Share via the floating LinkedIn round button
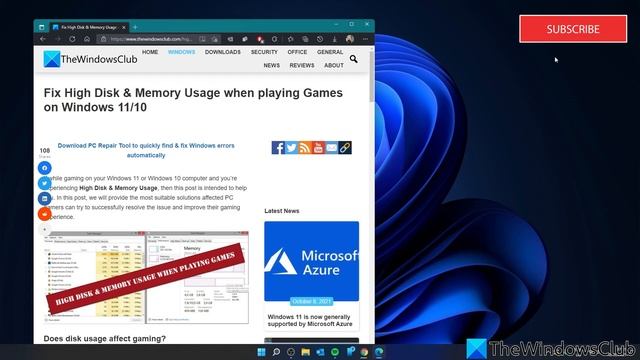 point(45,198)
